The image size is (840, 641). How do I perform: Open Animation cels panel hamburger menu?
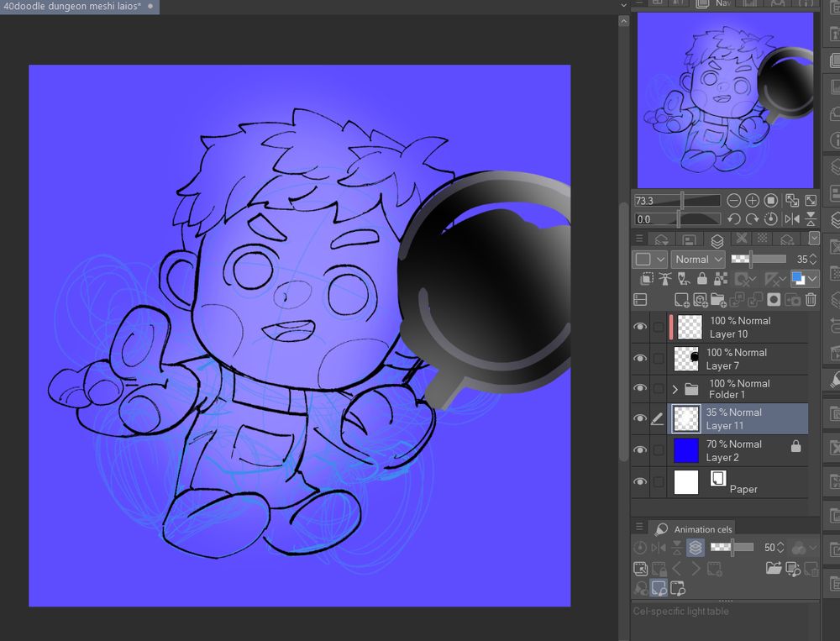pyautogui.click(x=639, y=527)
